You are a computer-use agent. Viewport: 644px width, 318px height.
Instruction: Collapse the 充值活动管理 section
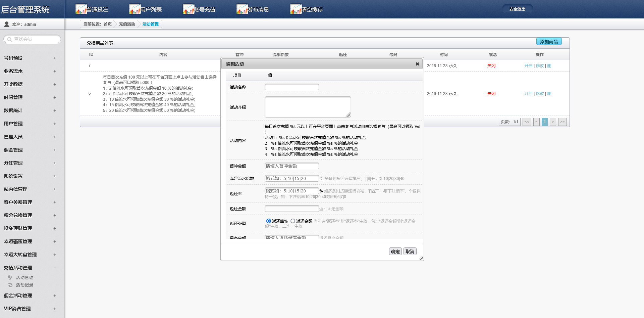click(55, 268)
